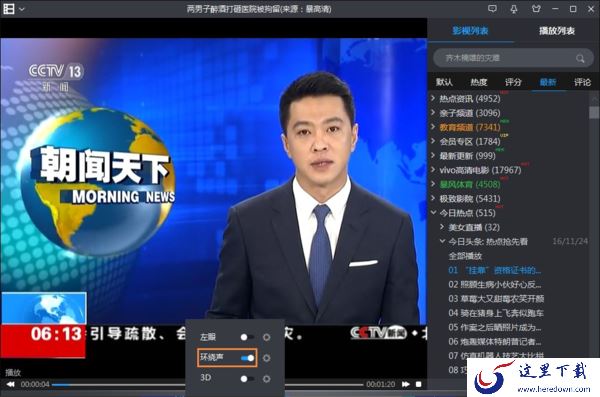Click the magnifier search icon

coord(580,59)
